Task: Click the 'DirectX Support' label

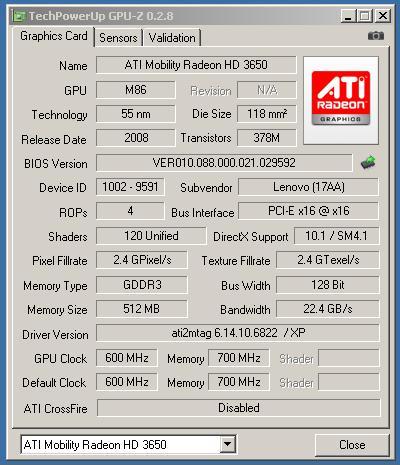Action: [251, 237]
